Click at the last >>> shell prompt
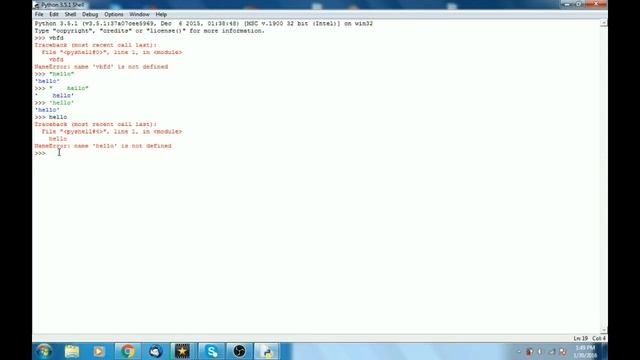Viewport: 640px width, 360px height. [40, 153]
